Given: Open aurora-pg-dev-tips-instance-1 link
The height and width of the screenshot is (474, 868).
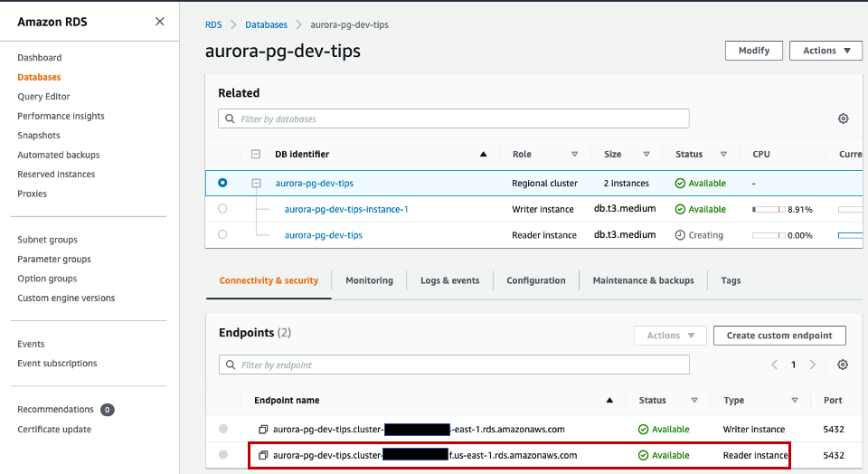Looking at the screenshot, I should click(x=346, y=209).
